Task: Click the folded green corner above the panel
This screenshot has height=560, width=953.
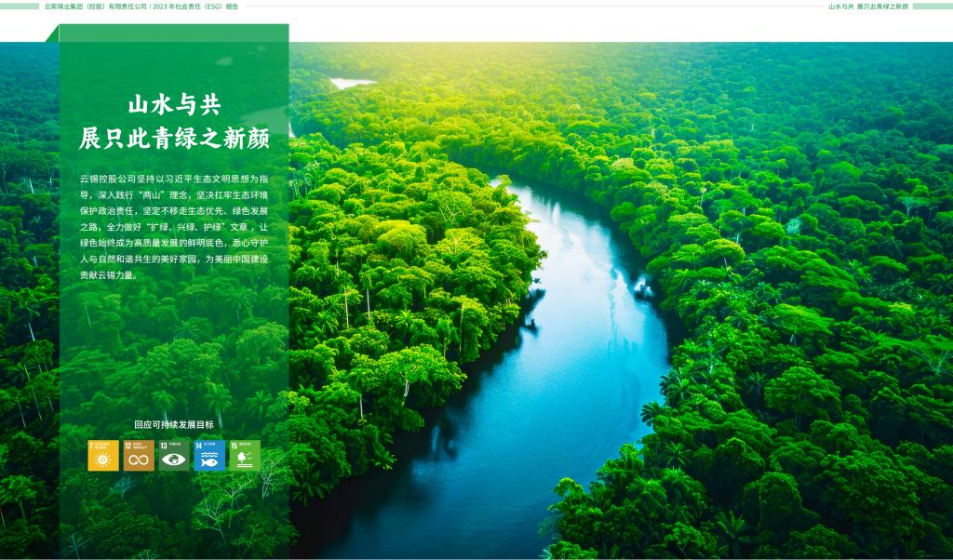Action: tap(53, 34)
